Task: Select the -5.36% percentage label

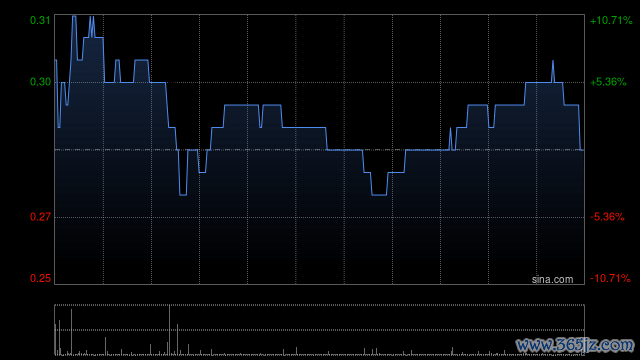Action: 607,217
